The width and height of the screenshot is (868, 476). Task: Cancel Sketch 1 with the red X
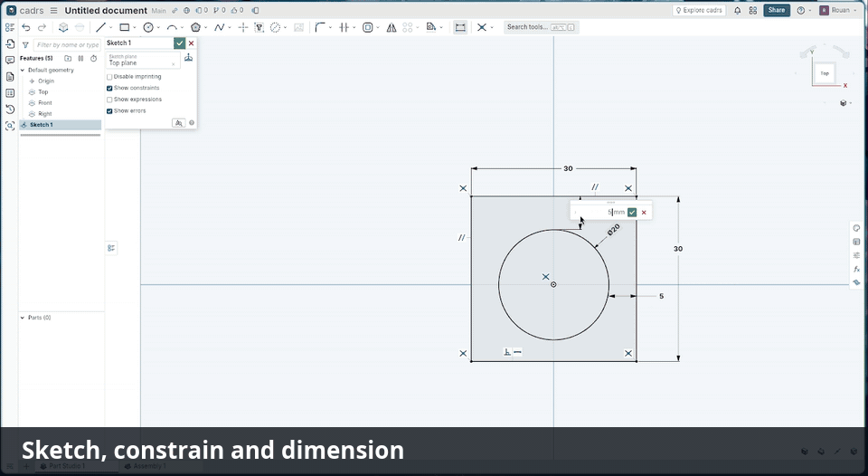[192, 43]
